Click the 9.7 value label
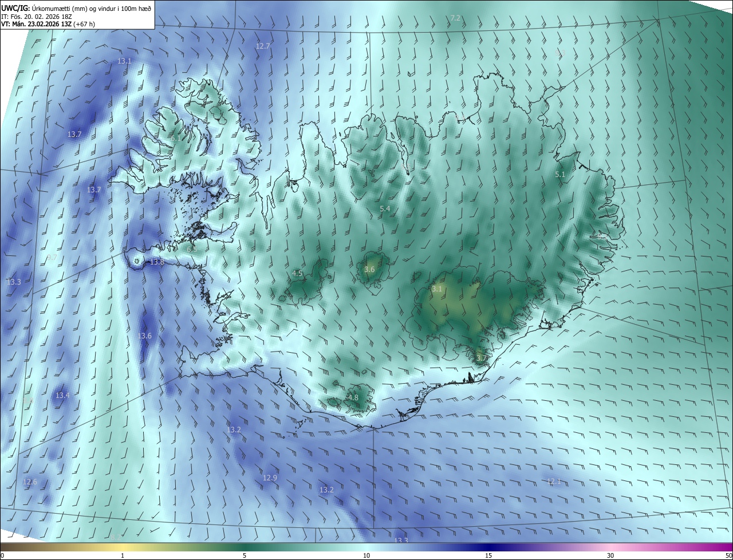 52,258
